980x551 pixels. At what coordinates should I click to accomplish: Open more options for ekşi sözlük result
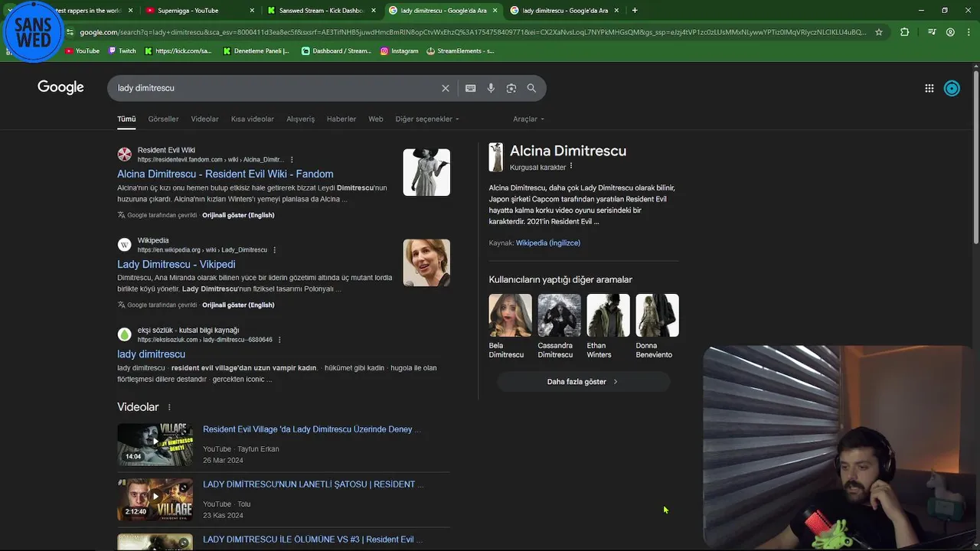click(x=279, y=340)
